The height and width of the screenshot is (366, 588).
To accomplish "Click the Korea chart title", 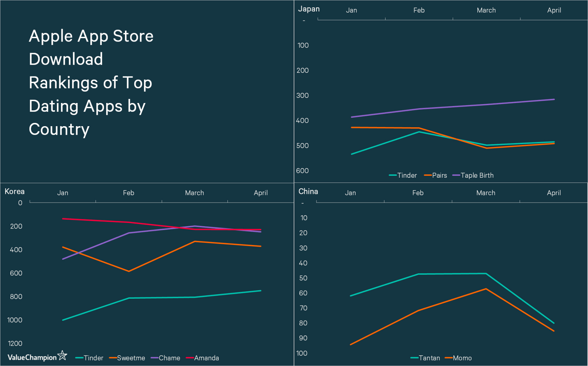I will [14, 191].
